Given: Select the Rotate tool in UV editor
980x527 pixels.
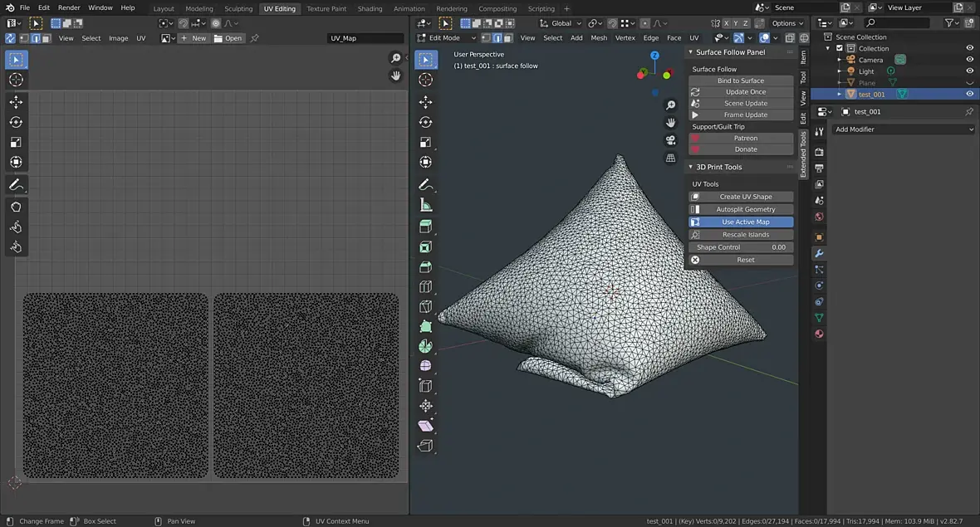Looking at the screenshot, I should click(x=16, y=122).
